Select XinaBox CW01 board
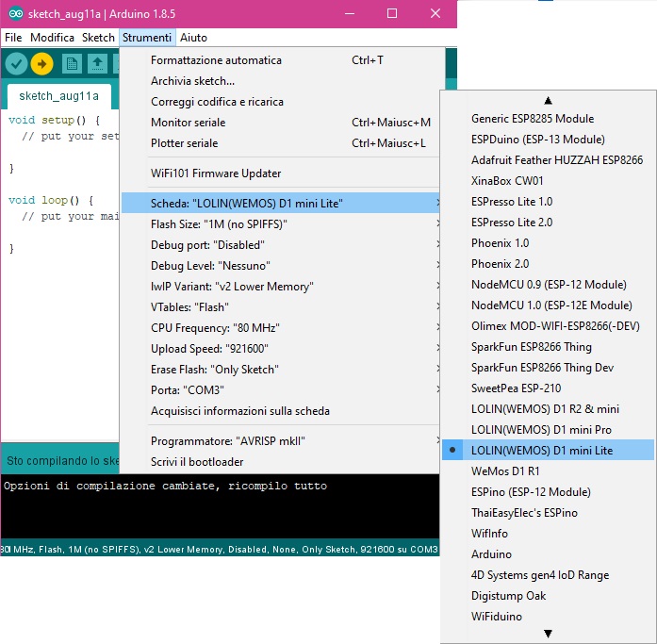Image resolution: width=657 pixels, height=644 pixels. coord(548,181)
